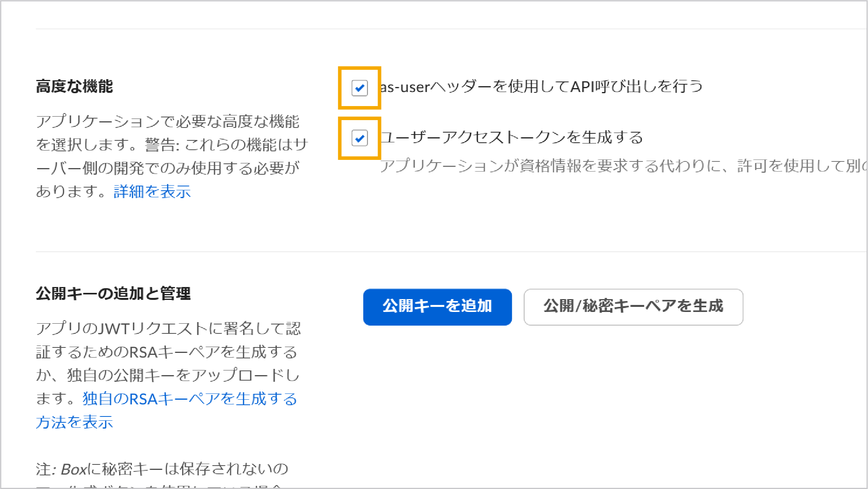Click the 注: Boxに秘密キーは保存されない note text
The image size is (868, 489).
tap(162, 469)
